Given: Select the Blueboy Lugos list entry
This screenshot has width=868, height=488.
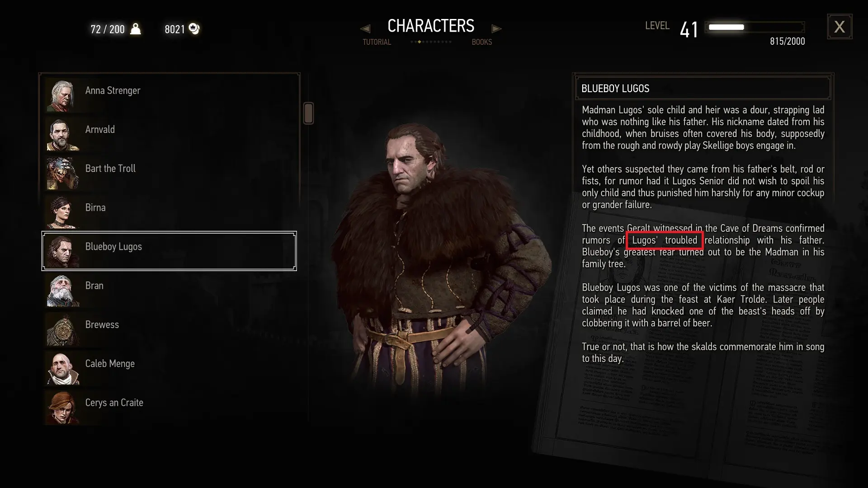Looking at the screenshot, I should pyautogui.click(x=169, y=251).
